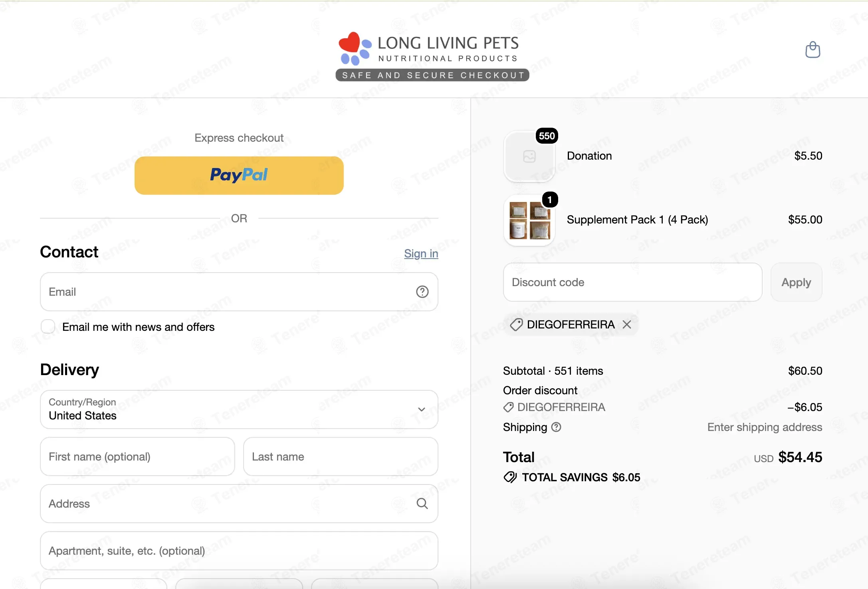The width and height of the screenshot is (868, 589).
Task: Click the address search magnifier icon
Action: (422, 504)
